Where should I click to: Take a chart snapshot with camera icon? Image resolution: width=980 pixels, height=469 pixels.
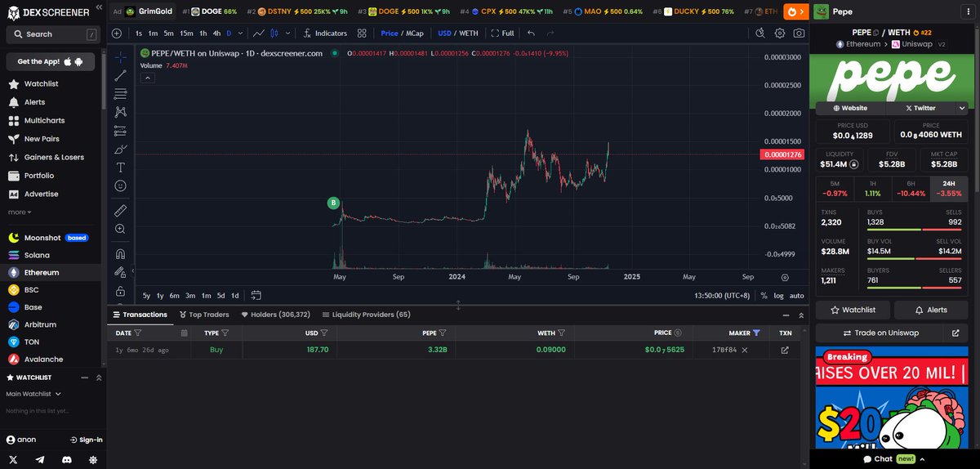click(799, 33)
